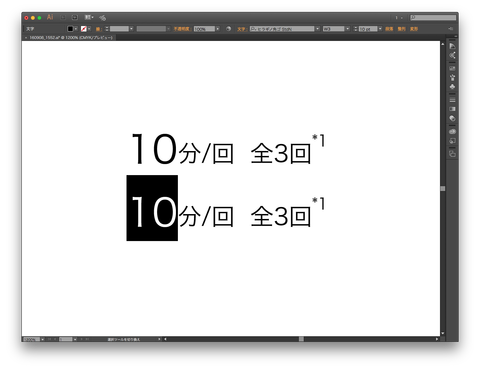Click the 10 pt font size field
This screenshot has height=371, width=480.
(x=368, y=29)
